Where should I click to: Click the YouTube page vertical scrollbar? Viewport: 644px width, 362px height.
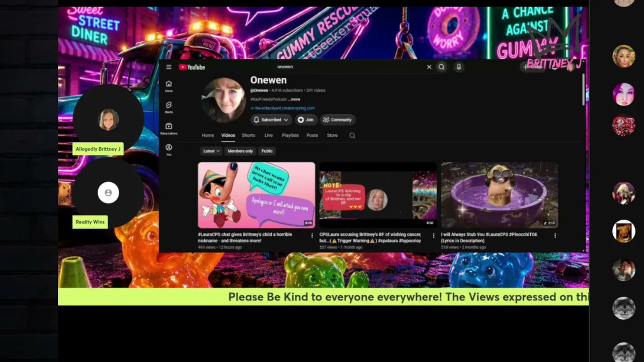[583, 90]
